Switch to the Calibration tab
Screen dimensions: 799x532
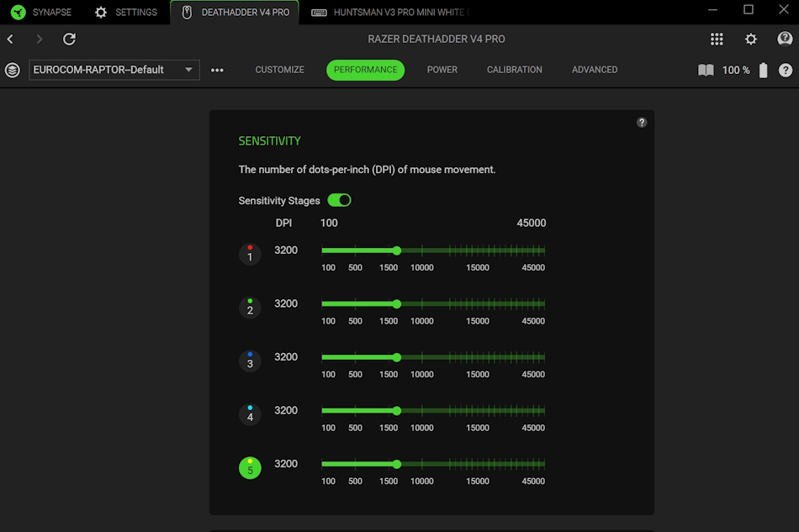coord(514,70)
